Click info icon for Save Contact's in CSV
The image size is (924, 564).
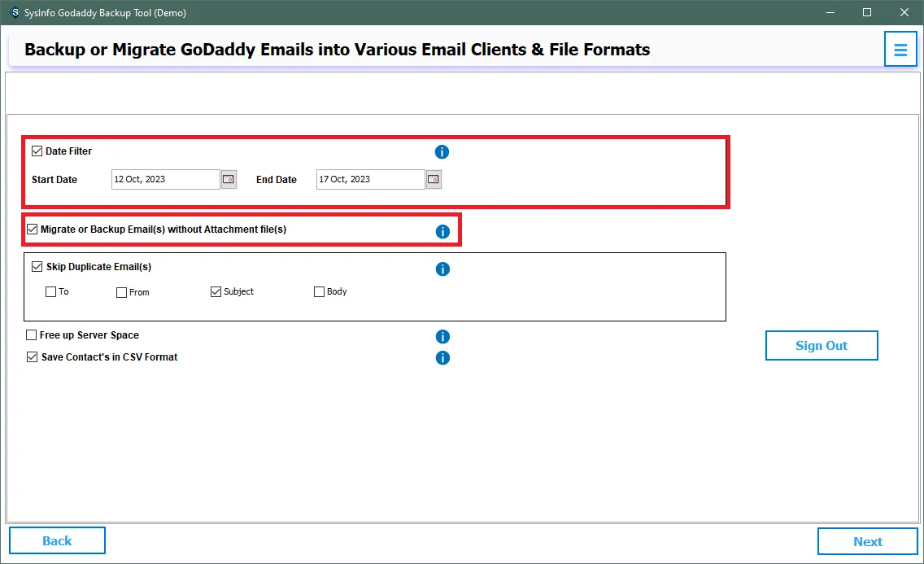tap(442, 358)
